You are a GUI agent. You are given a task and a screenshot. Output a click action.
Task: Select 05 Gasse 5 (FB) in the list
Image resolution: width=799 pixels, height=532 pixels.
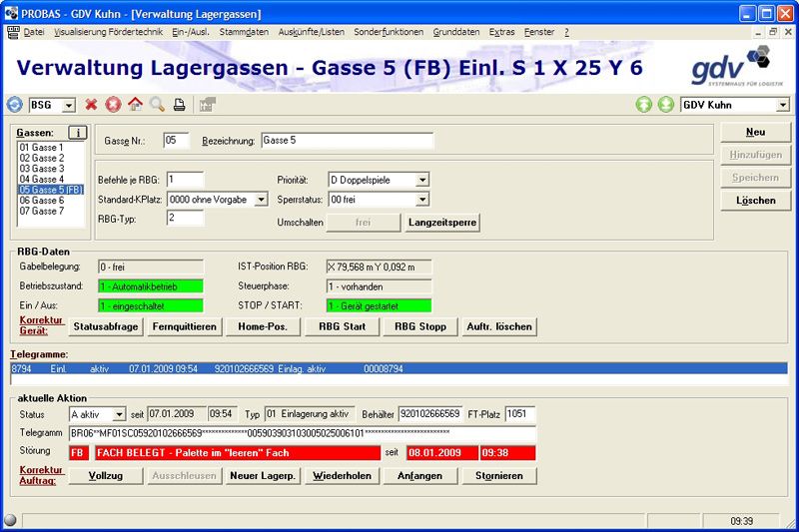[51, 190]
